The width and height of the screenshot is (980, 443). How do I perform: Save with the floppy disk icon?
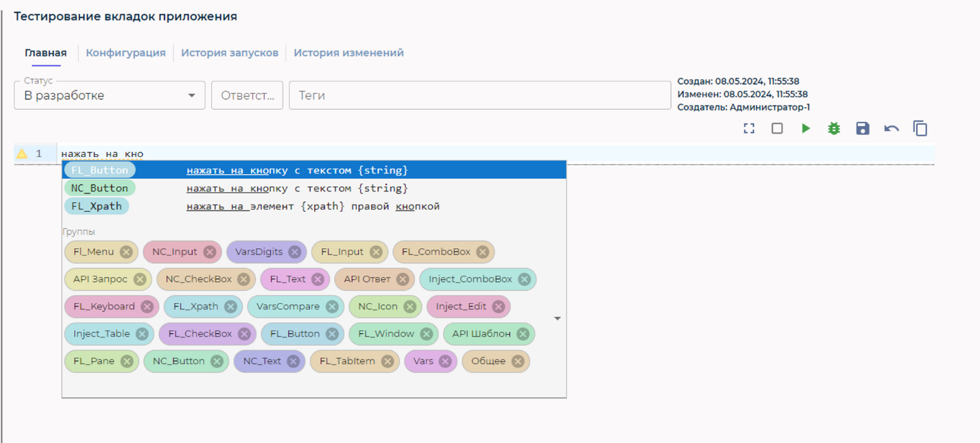click(x=863, y=128)
